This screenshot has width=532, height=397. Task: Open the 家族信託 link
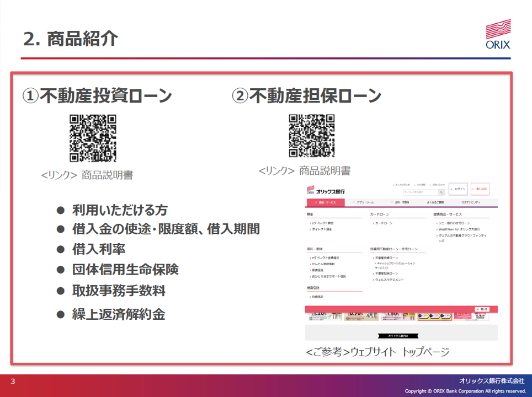317,270
